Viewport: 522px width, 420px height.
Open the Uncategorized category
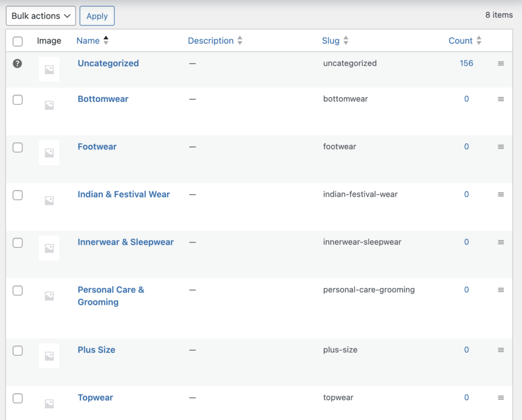click(108, 63)
